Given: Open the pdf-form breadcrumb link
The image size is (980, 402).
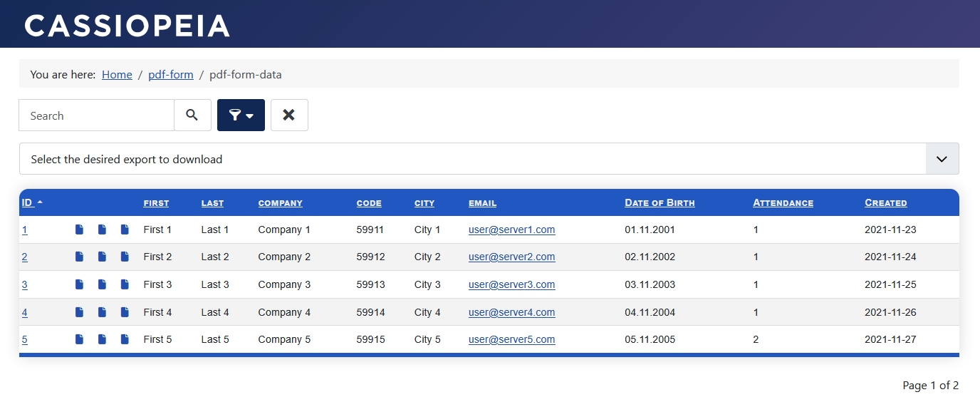Looking at the screenshot, I should [171, 74].
